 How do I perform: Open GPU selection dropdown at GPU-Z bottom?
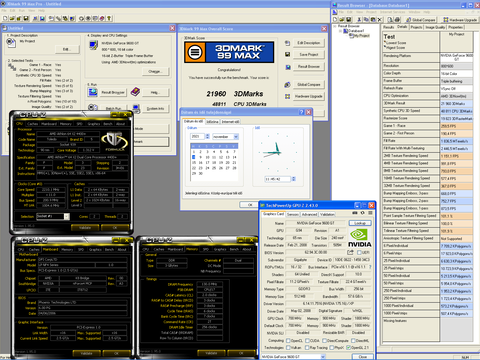tap(323, 357)
